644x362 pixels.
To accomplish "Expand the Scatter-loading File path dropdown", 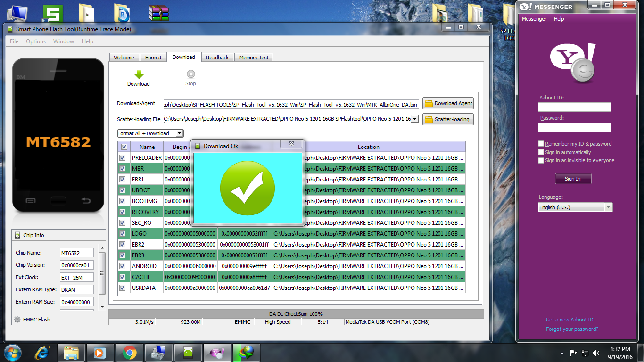I will coord(414,119).
